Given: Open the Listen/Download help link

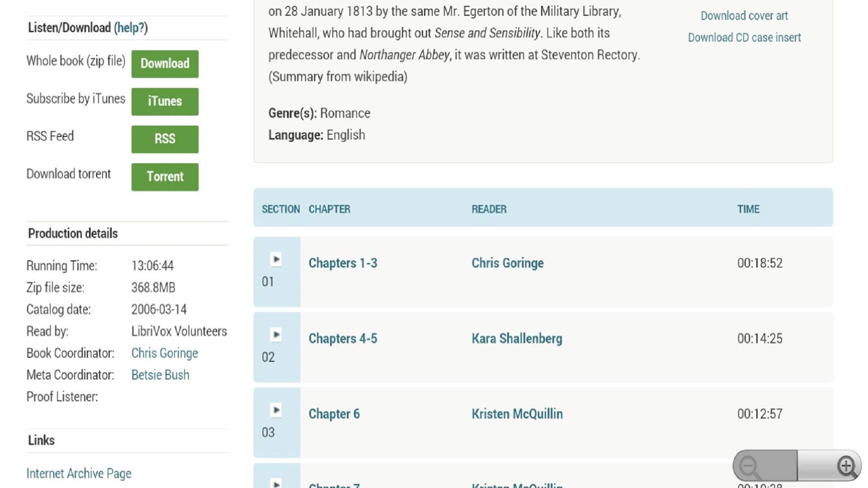Looking at the screenshot, I should coord(131,28).
